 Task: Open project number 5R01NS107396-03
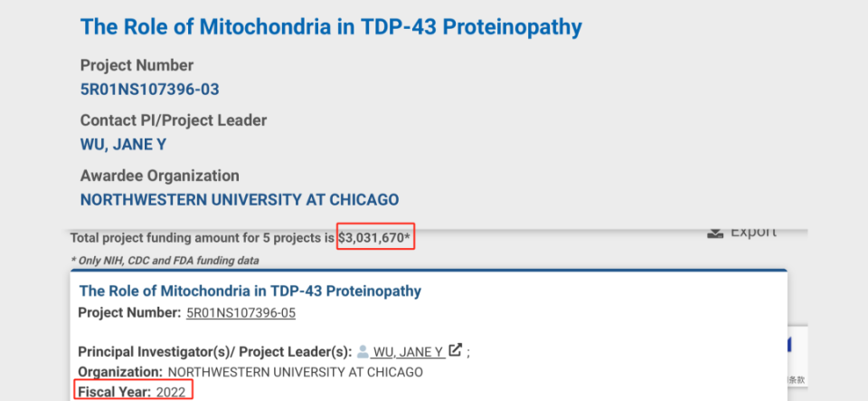pos(149,90)
